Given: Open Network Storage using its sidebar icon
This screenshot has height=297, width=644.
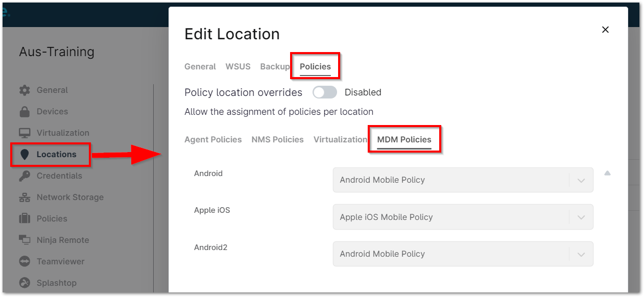Looking at the screenshot, I should pos(25,197).
